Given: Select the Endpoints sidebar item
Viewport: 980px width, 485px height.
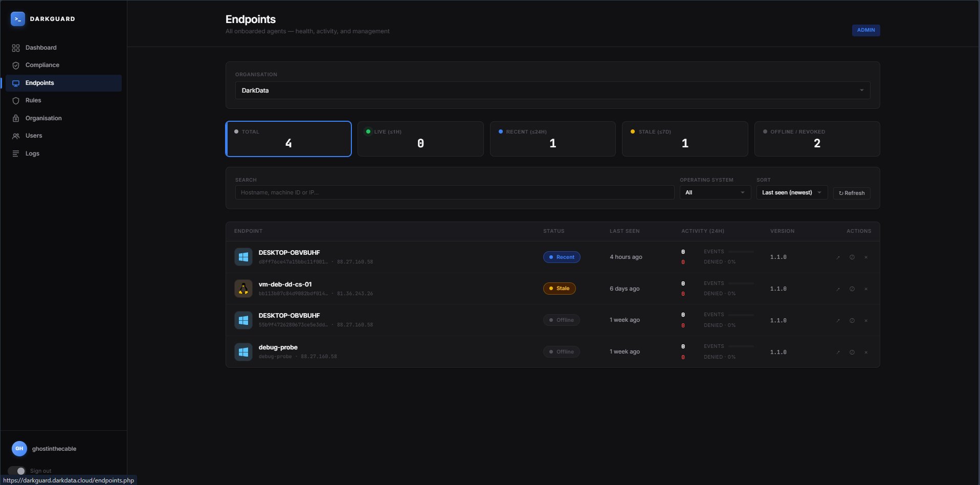Looking at the screenshot, I should coord(63,83).
